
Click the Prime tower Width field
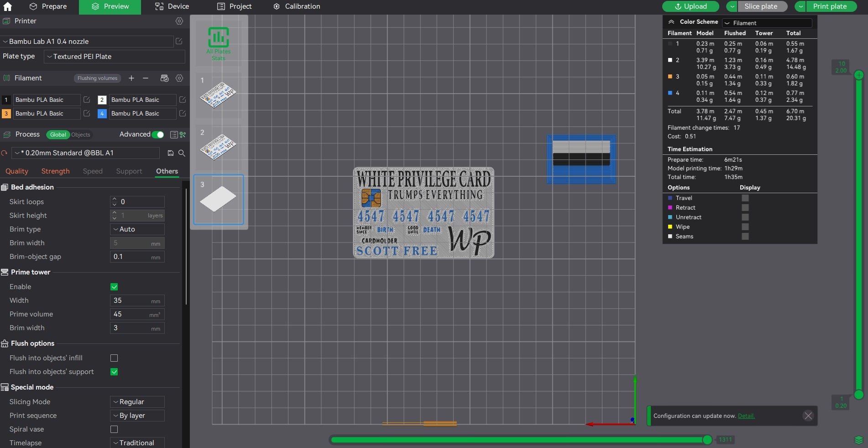point(137,300)
